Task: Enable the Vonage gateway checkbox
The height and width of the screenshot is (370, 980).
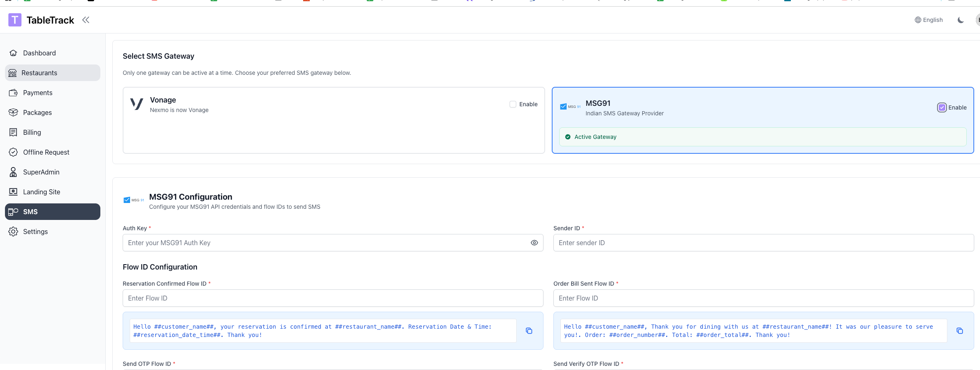Action: tap(513, 104)
